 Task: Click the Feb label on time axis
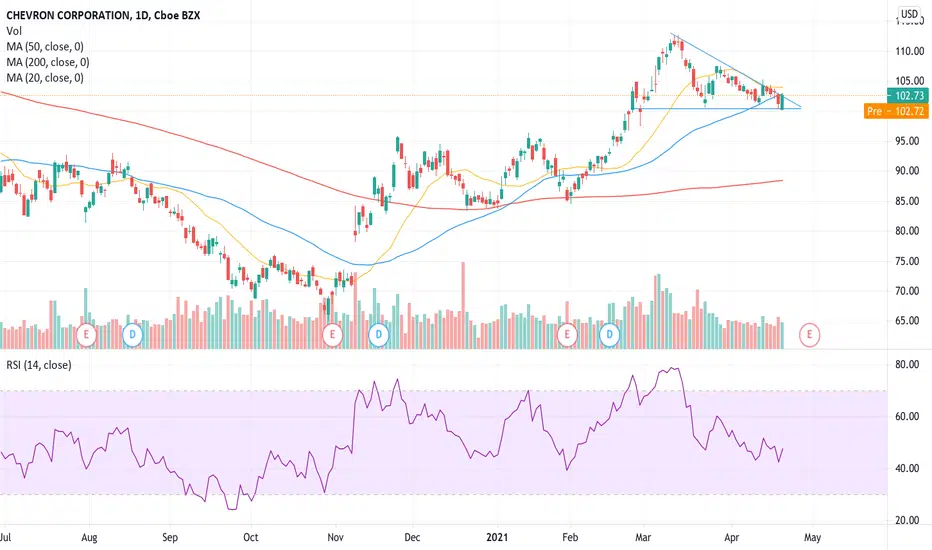pyautogui.click(x=570, y=537)
